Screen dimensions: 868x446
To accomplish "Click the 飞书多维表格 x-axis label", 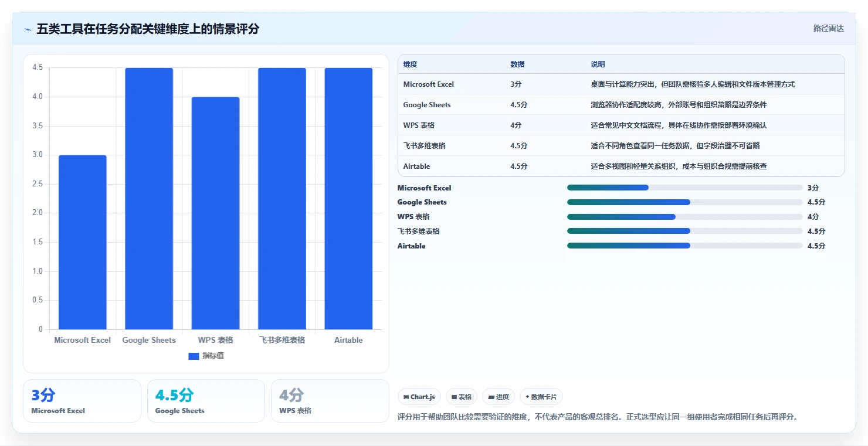I will pyautogui.click(x=282, y=341).
